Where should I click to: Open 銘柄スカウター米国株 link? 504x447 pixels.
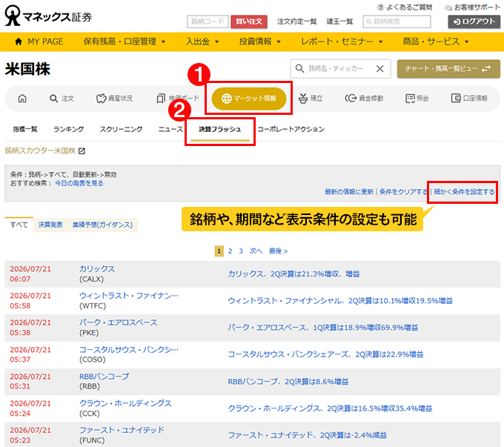point(40,150)
